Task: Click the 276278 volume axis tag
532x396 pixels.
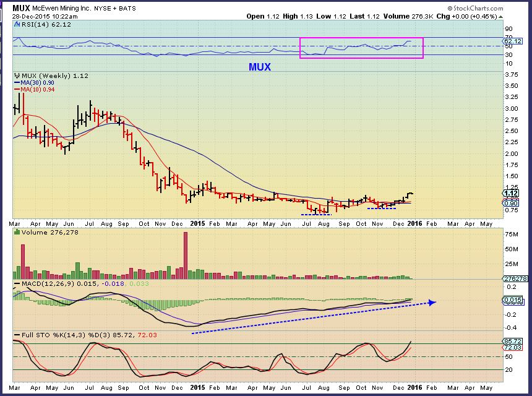Action: [515, 278]
